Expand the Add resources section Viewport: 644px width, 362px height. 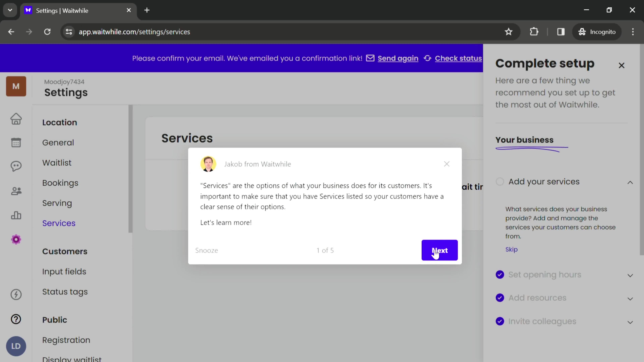pos(630,299)
